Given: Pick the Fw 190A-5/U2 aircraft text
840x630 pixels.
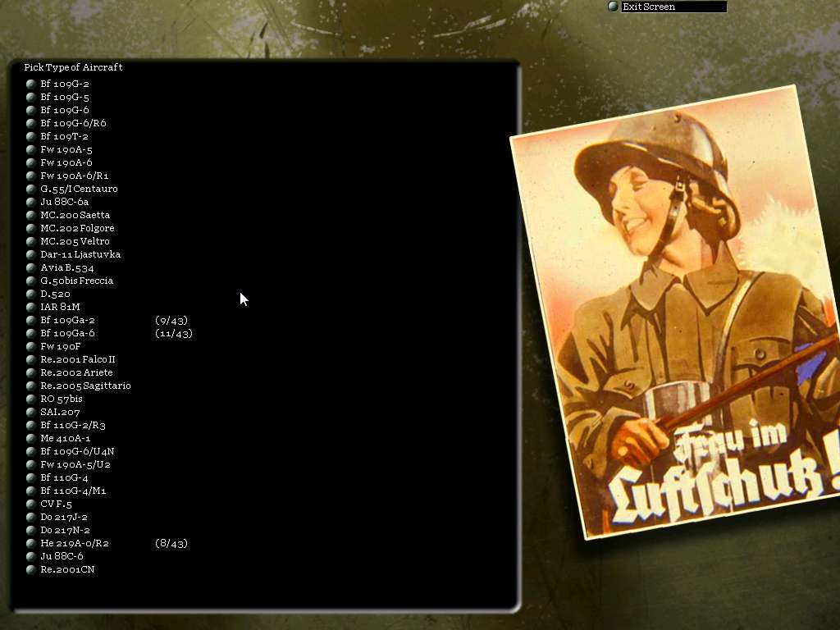Looking at the screenshot, I should [x=75, y=464].
